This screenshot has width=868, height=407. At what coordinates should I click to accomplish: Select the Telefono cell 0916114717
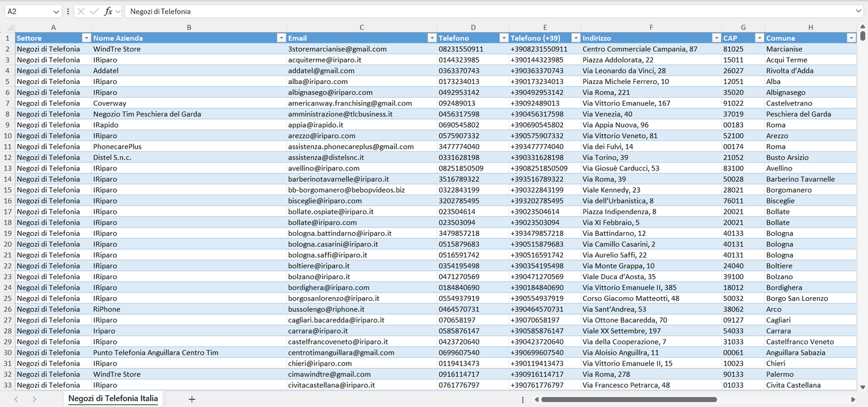pos(473,374)
